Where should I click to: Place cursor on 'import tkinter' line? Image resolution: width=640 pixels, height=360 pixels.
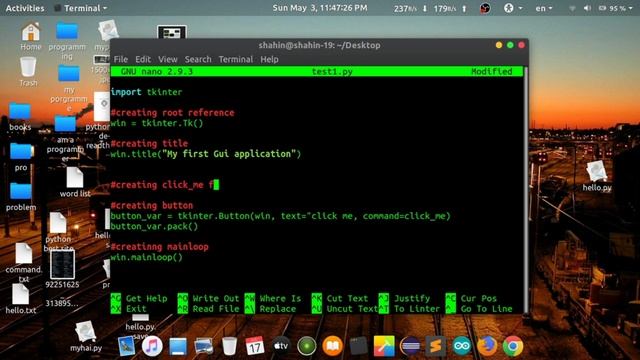[x=146, y=92]
